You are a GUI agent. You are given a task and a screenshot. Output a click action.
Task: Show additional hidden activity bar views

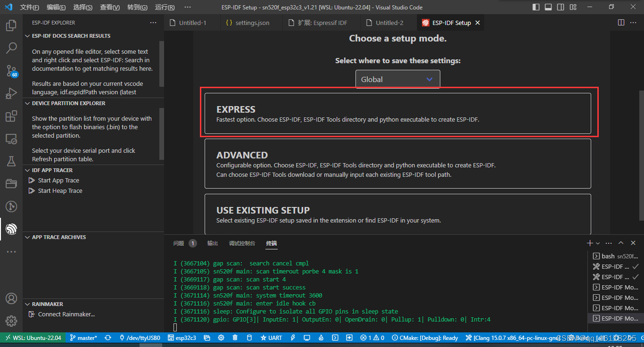coord(11,252)
